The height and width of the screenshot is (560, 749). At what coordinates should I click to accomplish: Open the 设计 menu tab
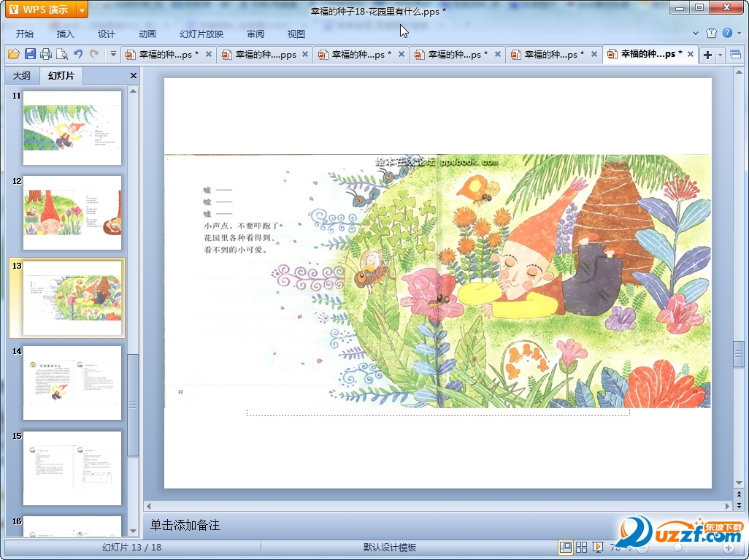point(107,34)
